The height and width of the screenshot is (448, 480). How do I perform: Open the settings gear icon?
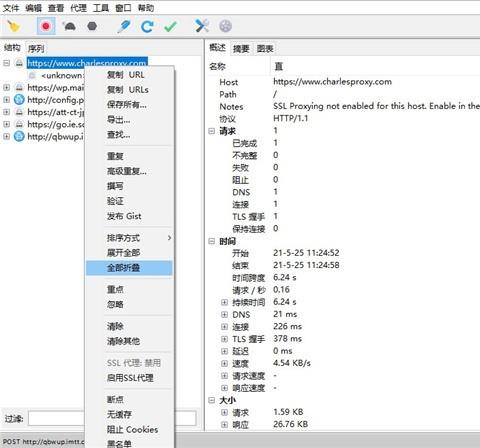[x=225, y=26]
